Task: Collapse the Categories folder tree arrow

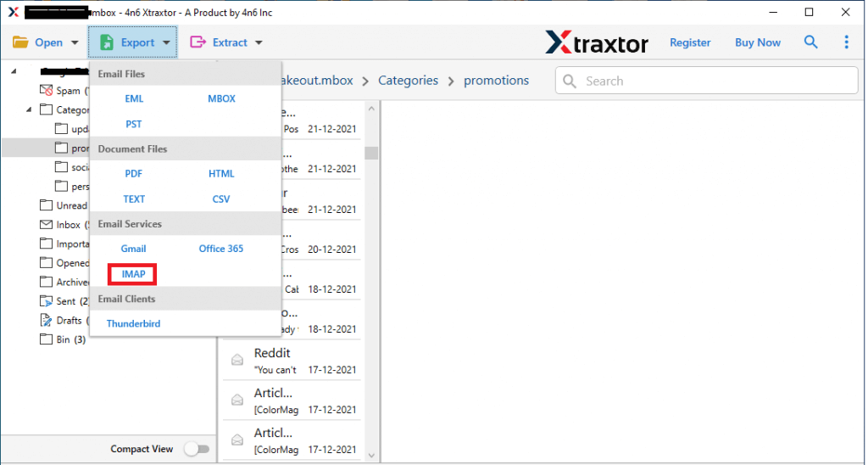Action: click(29, 109)
